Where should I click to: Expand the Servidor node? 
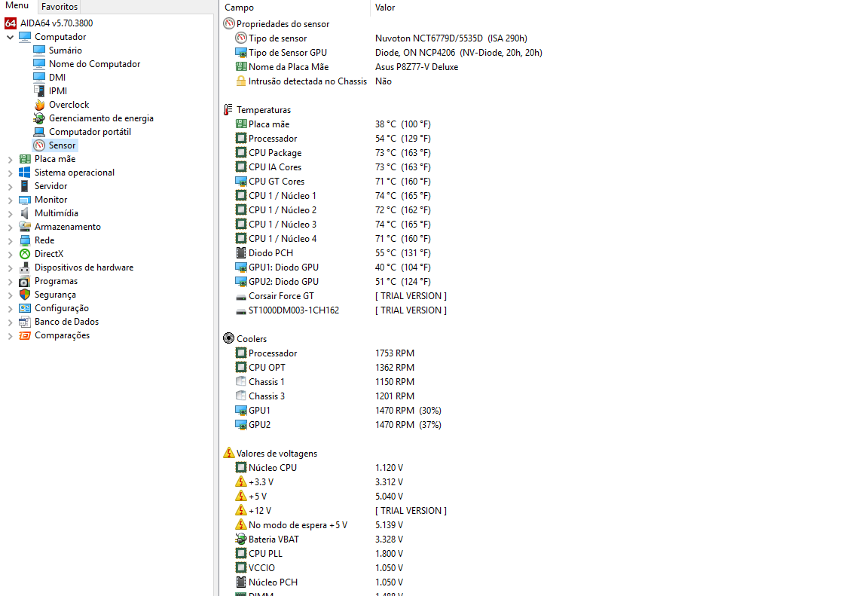click(x=10, y=187)
